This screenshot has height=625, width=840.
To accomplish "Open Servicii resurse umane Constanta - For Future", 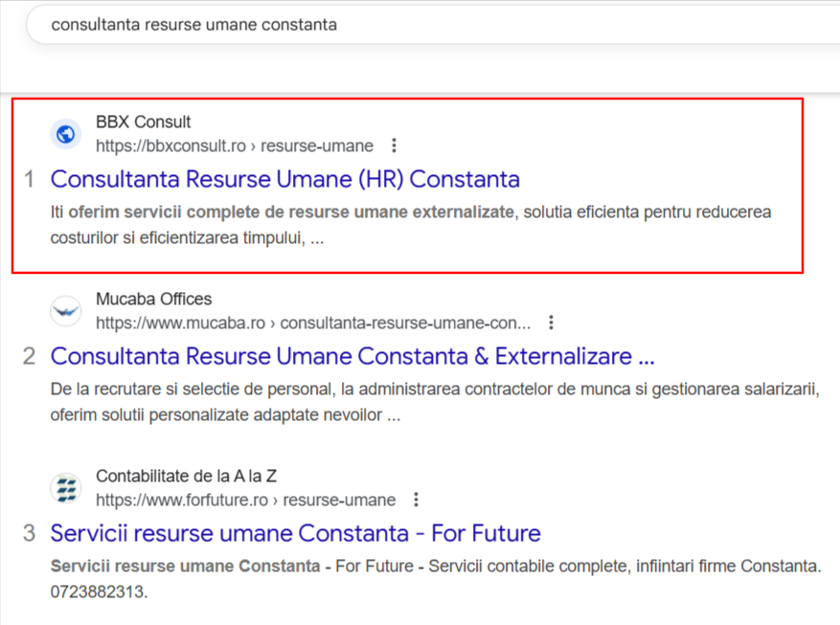I will [295, 533].
